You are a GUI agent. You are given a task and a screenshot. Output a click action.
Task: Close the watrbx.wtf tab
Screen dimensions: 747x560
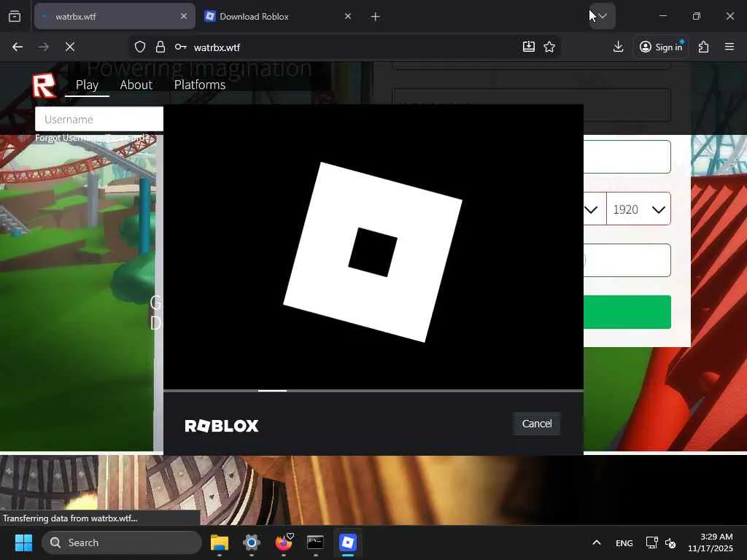click(183, 16)
